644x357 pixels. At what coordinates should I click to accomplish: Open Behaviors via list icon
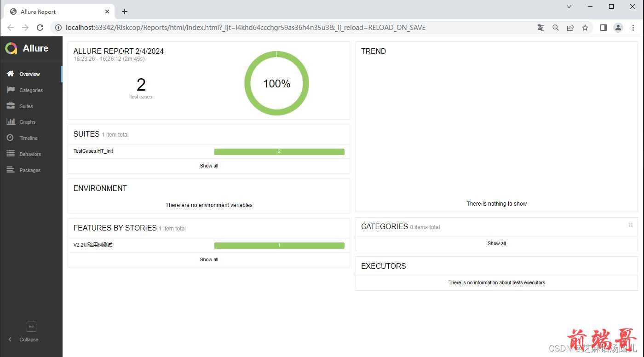pyautogui.click(x=10, y=154)
